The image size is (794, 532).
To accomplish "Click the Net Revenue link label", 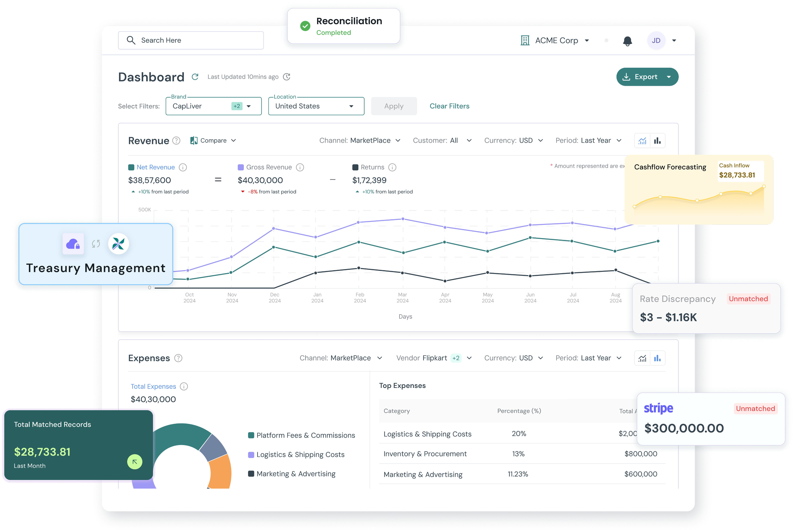I will [156, 167].
